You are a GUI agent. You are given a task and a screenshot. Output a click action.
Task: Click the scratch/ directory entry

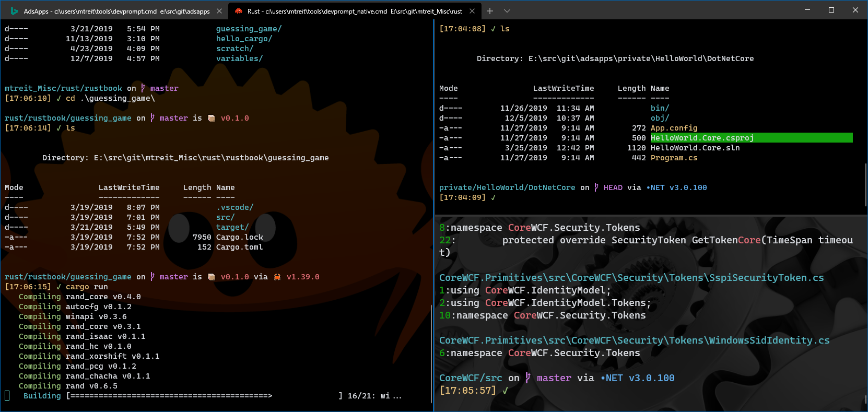(235, 49)
